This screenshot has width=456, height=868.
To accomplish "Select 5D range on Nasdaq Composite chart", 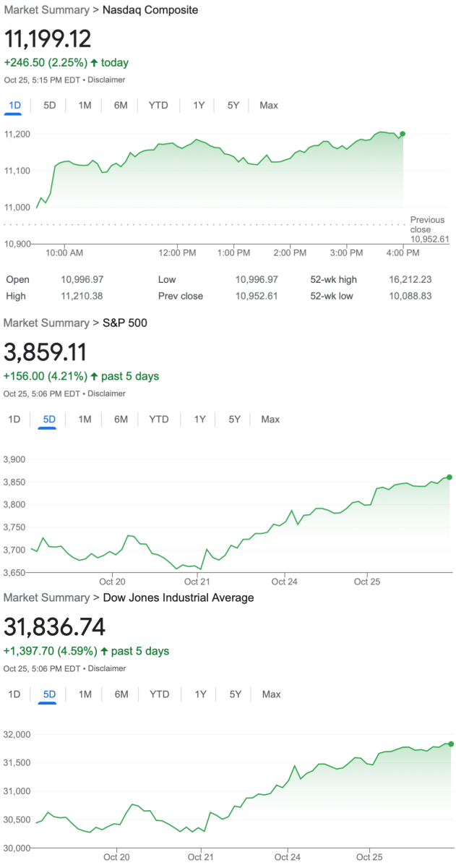I will pyautogui.click(x=50, y=106).
